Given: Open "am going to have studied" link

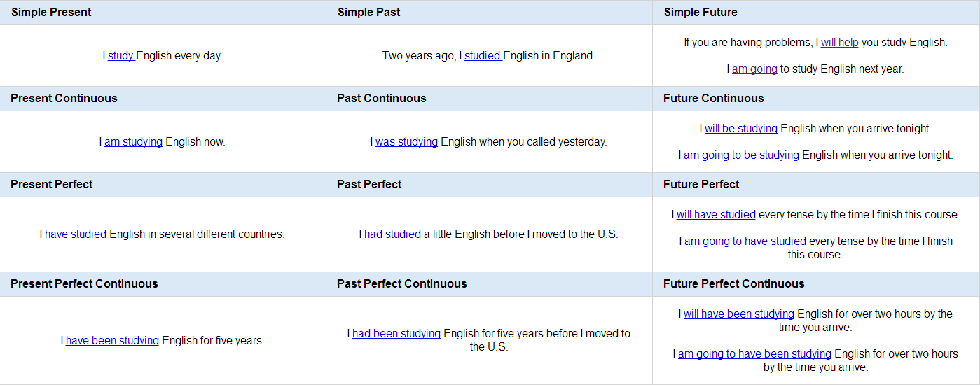Looking at the screenshot, I should point(745,241).
